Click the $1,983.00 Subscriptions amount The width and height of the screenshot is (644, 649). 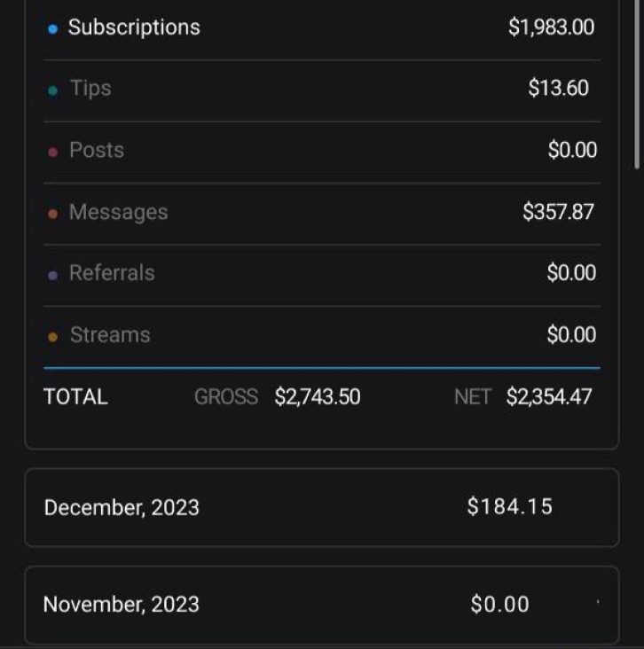[x=551, y=27]
